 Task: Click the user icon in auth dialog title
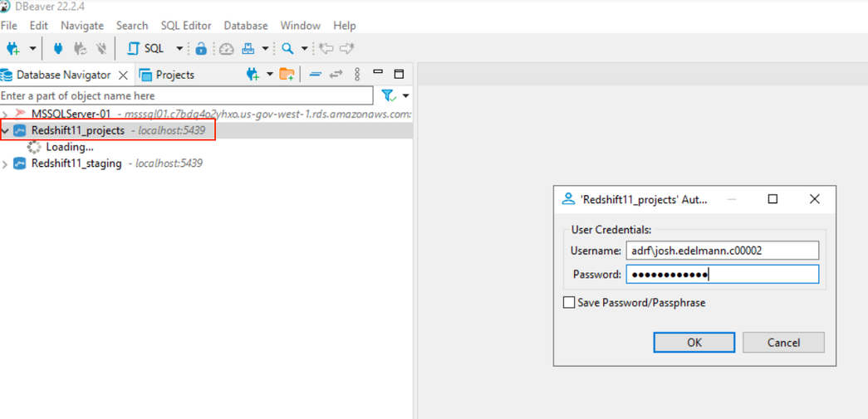point(568,199)
